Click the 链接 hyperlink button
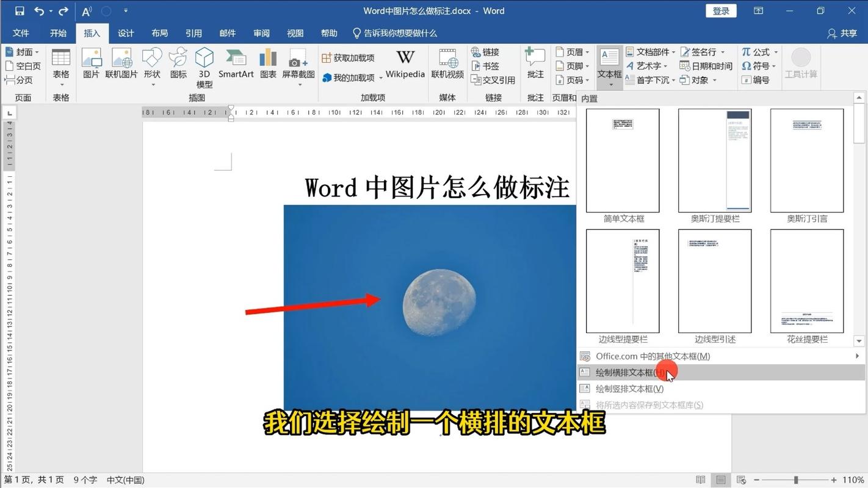 (485, 52)
